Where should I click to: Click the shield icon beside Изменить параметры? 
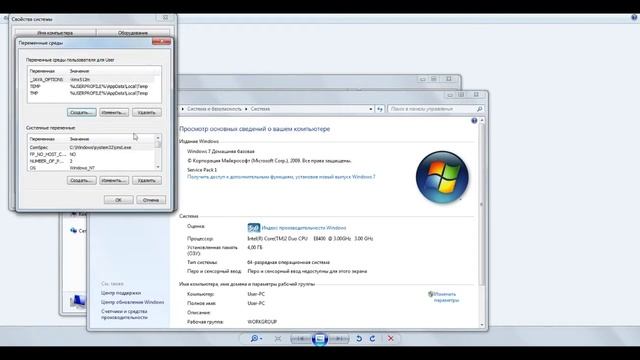[430, 294]
